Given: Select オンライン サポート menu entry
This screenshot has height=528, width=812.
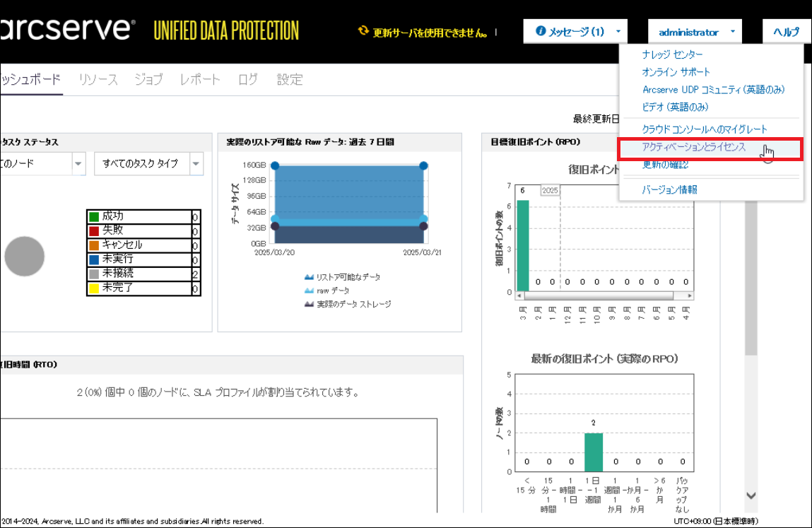Looking at the screenshot, I should click(676, 72).
